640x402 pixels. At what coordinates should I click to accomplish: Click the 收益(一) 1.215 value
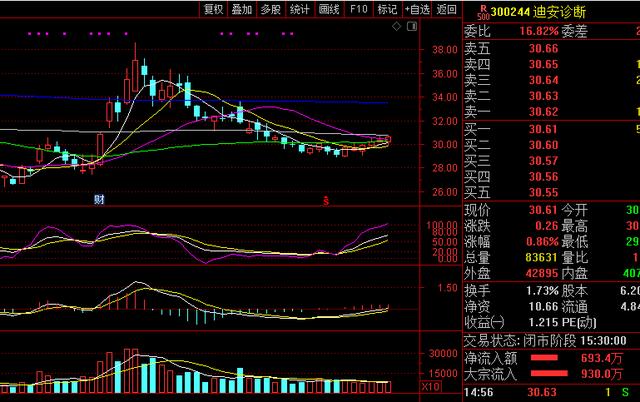click(x=543, y=322)
